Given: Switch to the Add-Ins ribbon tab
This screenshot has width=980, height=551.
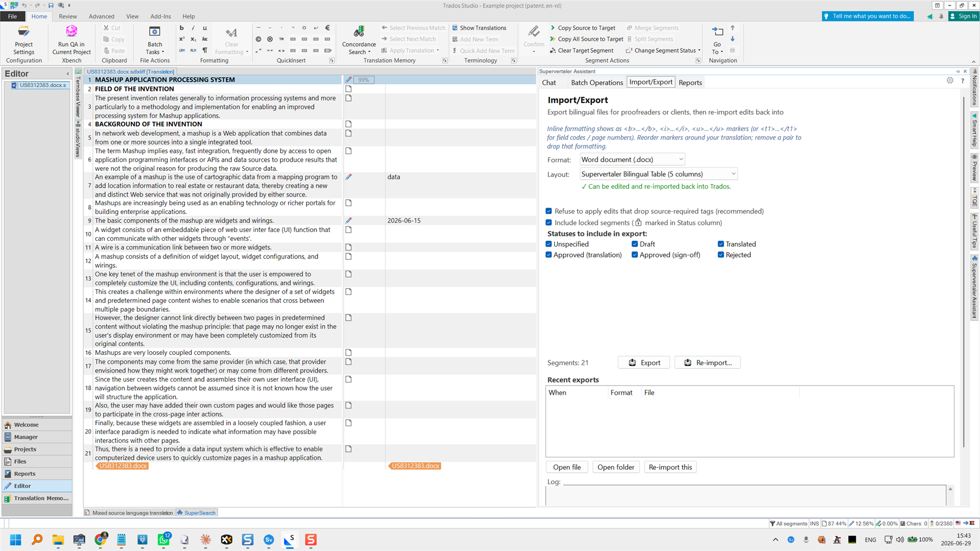Looking at the screenshot, I should point(161,16).
